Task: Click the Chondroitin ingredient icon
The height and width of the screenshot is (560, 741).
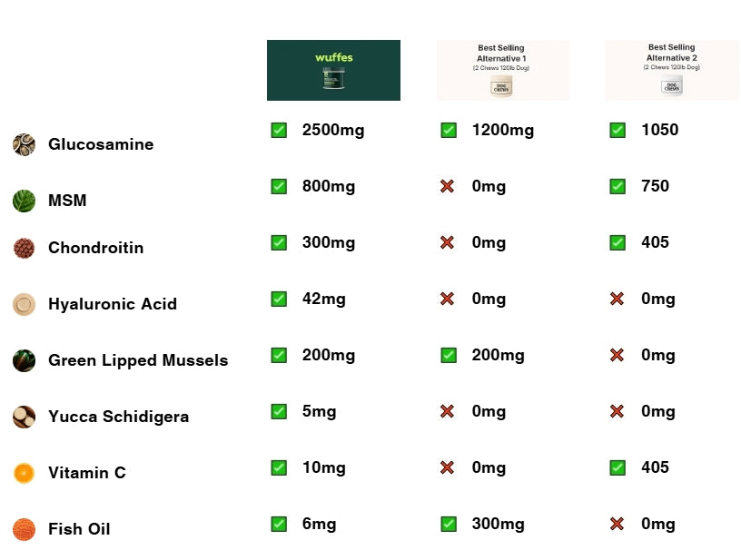Action: 24,248
